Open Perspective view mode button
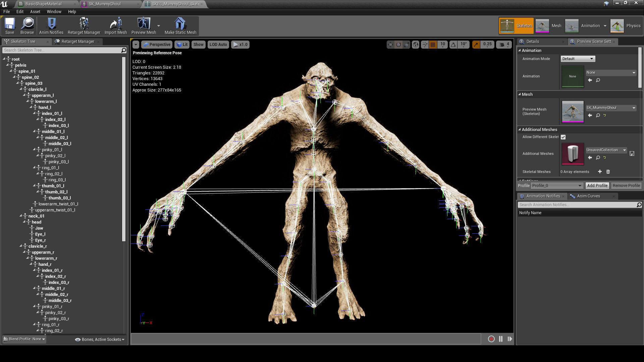The image size is (644, 362). coord(157,45)
